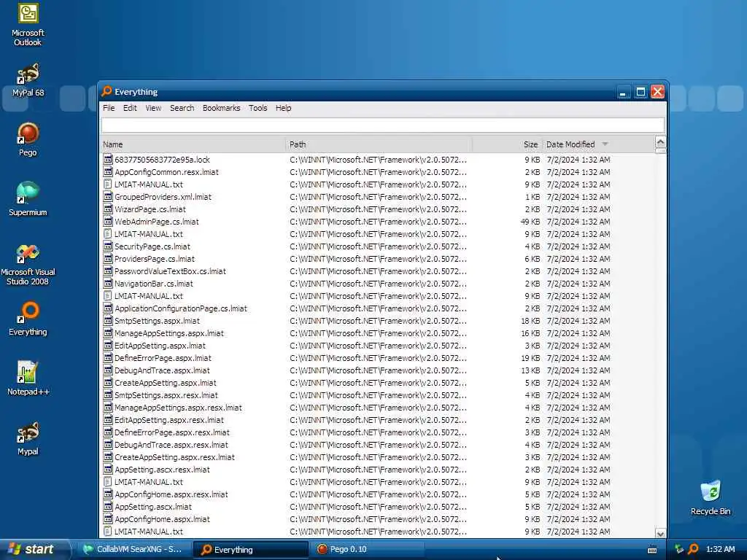Screen dimensions: 747x560
Task: Select AppConfigHome.aspx.resx.lmiat file
Action: click(171, 494)
